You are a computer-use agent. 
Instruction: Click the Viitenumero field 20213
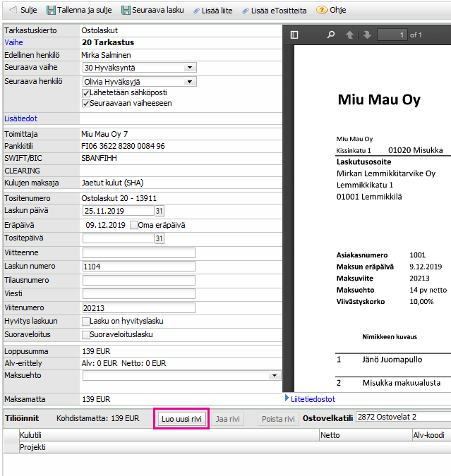[x=139, y=308]
